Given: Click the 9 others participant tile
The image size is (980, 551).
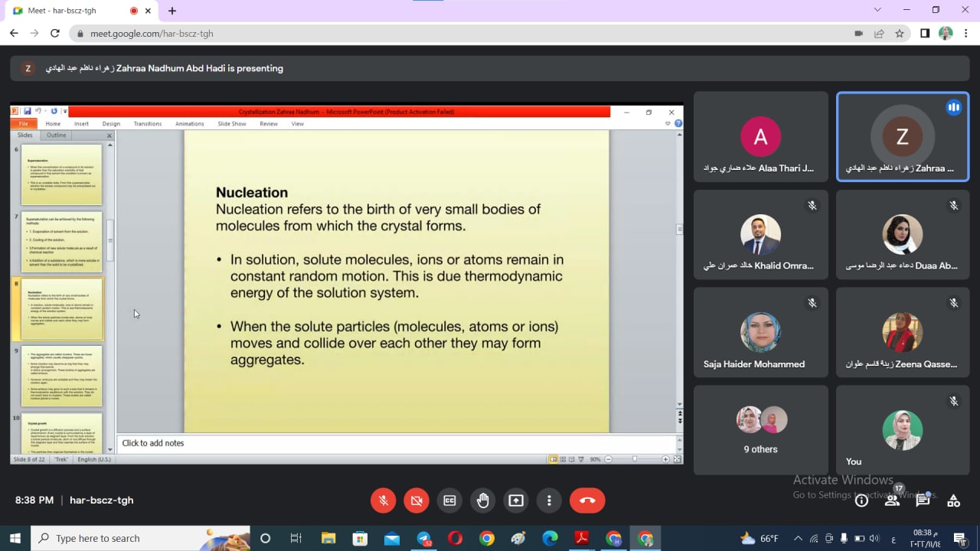Looking at the screenshot, I should pos(760,429).
